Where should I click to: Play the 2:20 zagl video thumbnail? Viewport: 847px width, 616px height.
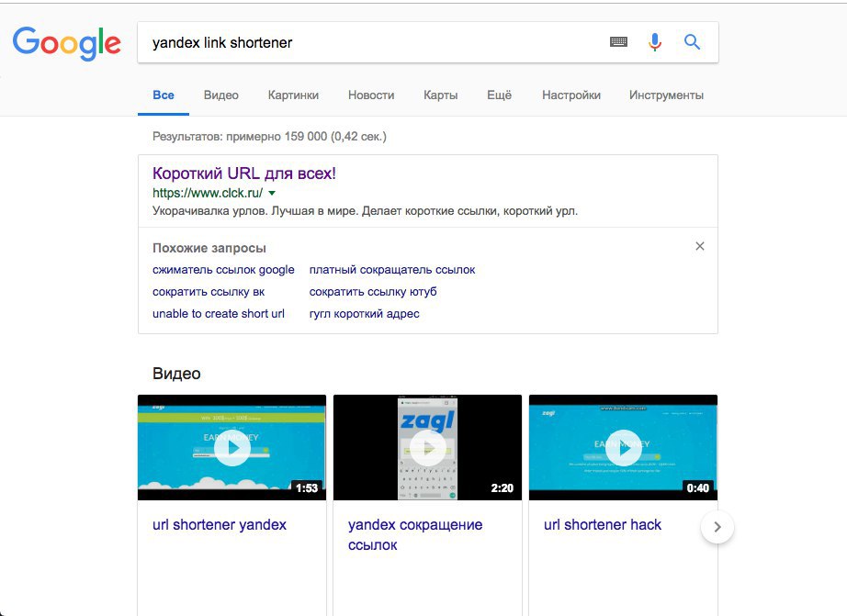[x=427, y=448]
